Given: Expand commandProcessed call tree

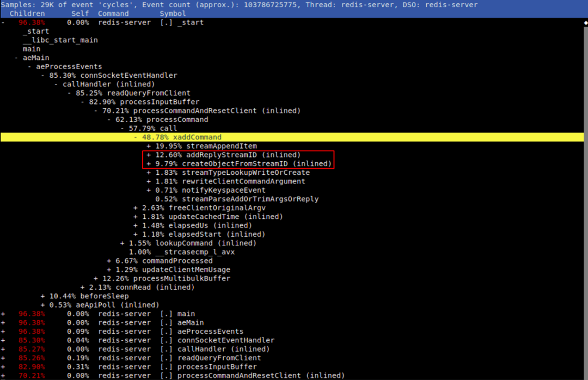Looking at the screenshot, I should 108,260.
